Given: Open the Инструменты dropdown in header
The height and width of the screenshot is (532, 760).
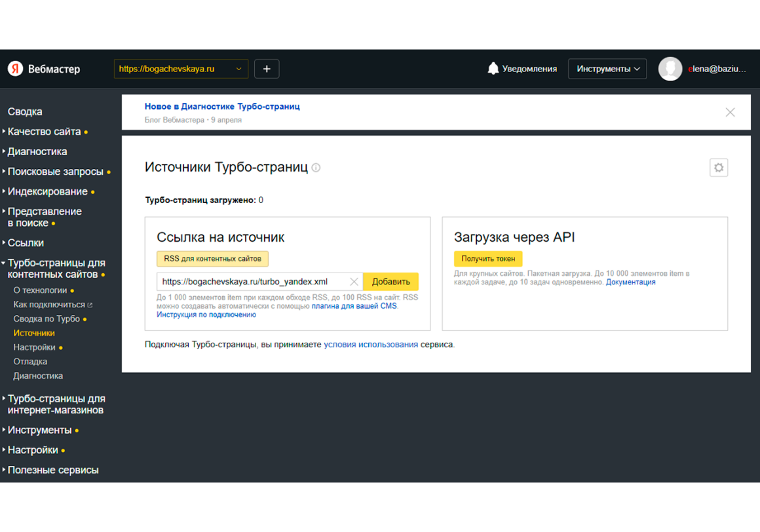Looking at the screenshot, I should pos(607,69).
